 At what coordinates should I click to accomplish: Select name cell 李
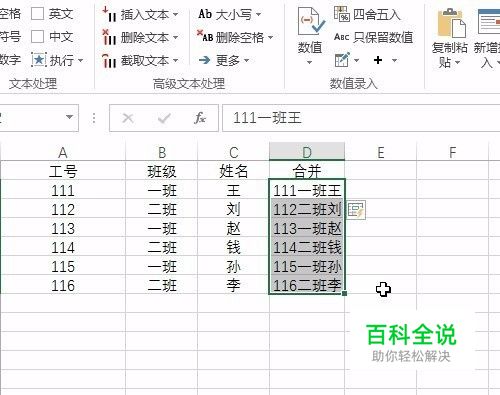(x=234, y=285)
